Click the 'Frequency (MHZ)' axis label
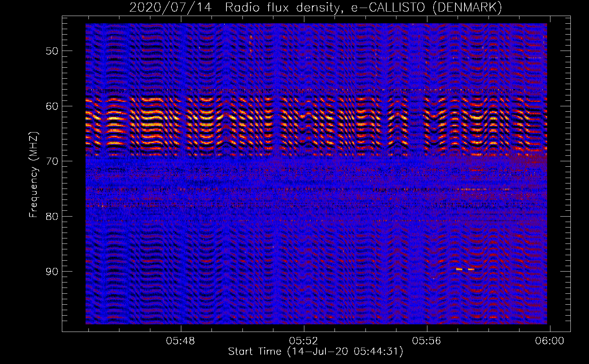 [x=33, y=175]
